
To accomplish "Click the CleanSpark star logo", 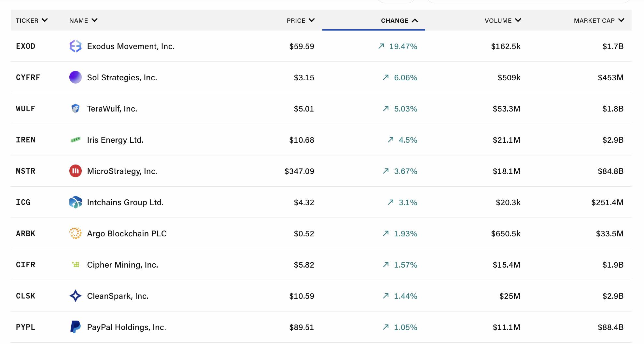I will (x=76, y=296).
